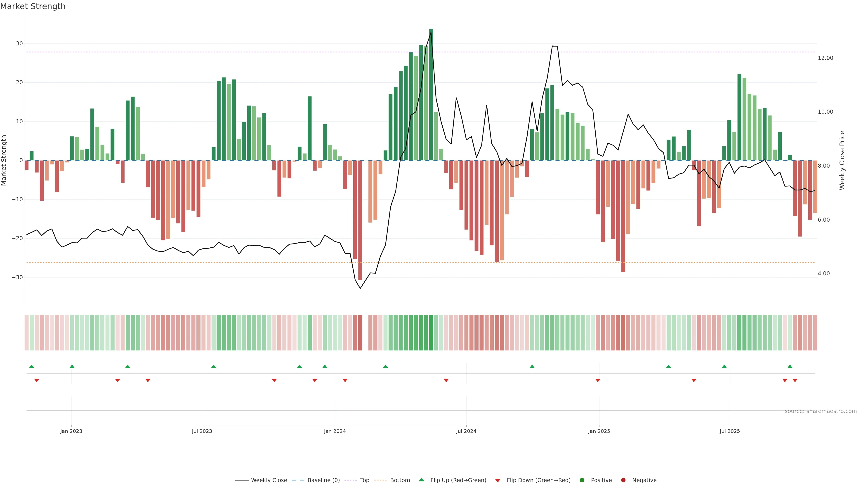The height and width of the screenshot is (488, 868).
Task: Click the Jan 2024 x-axis label
Action: (x=335, y=431)
